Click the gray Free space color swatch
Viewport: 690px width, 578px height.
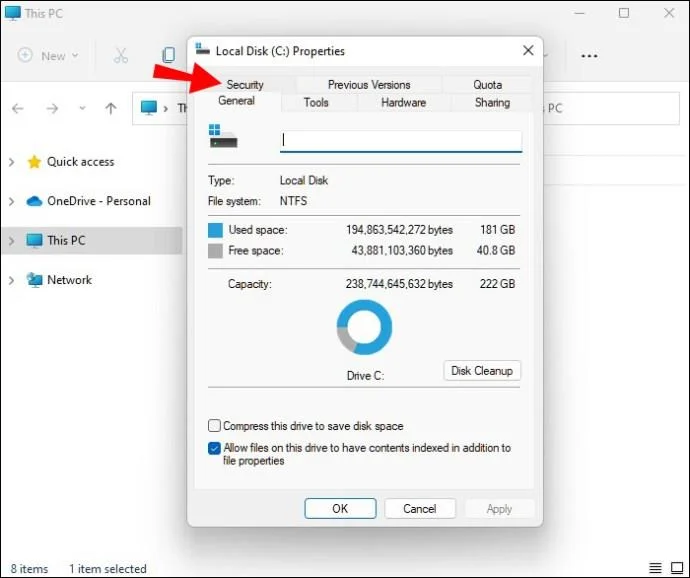215,251
